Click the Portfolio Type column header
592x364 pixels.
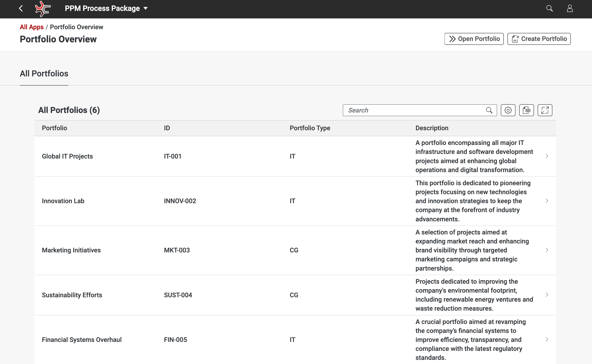(x=310, y=128)
